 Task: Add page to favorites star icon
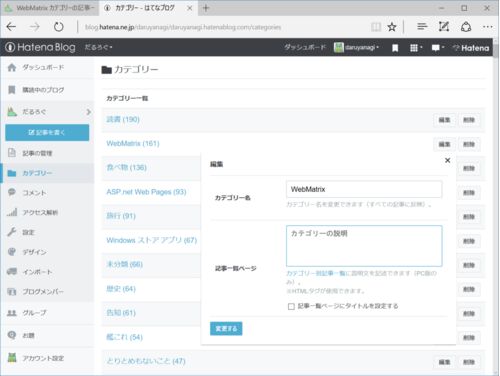(392, 27)
